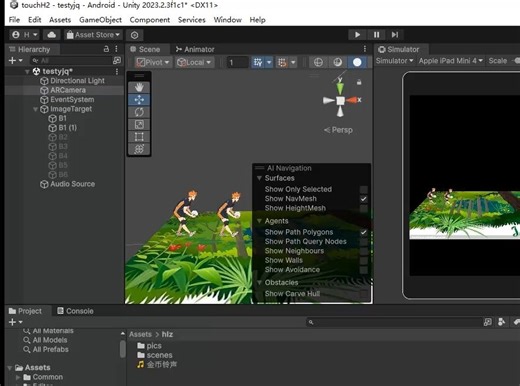Viewport: 520px width, 386px height.
Task: Enable Show Only Selected checkbox
Action: click(x=364, y=190)
